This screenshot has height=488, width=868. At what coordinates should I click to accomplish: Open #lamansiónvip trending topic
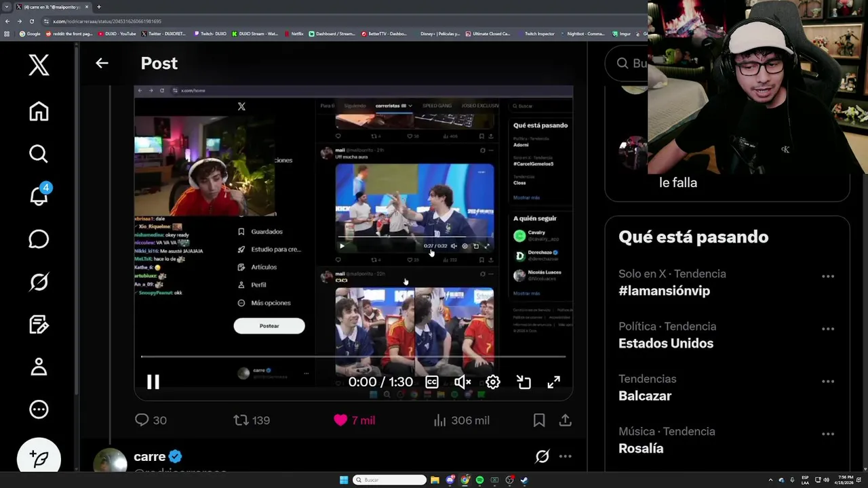tap(664, 291)
